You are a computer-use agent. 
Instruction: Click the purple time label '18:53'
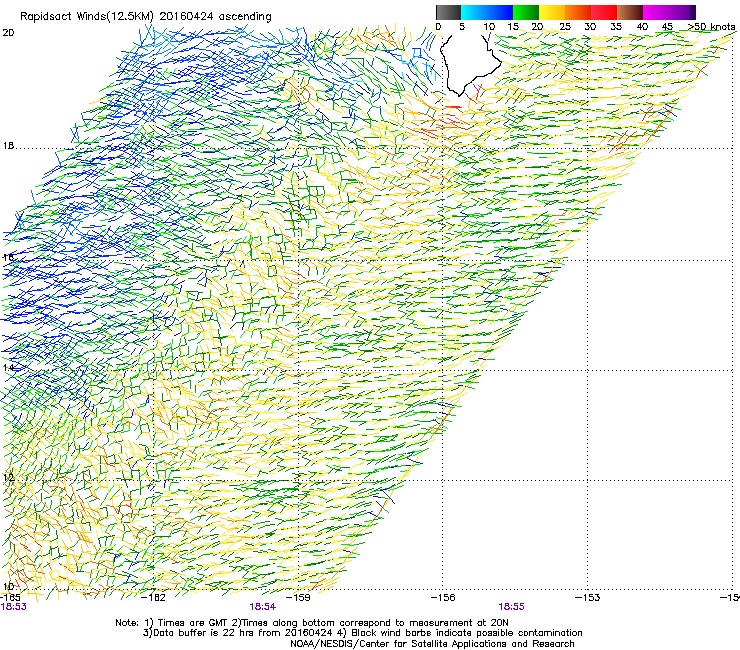[14, 607]
